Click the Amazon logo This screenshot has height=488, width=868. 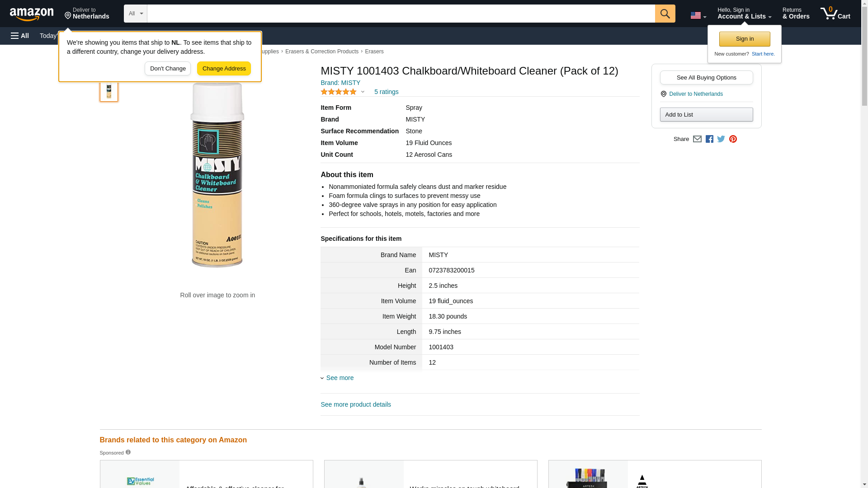(x=32, y=14)
